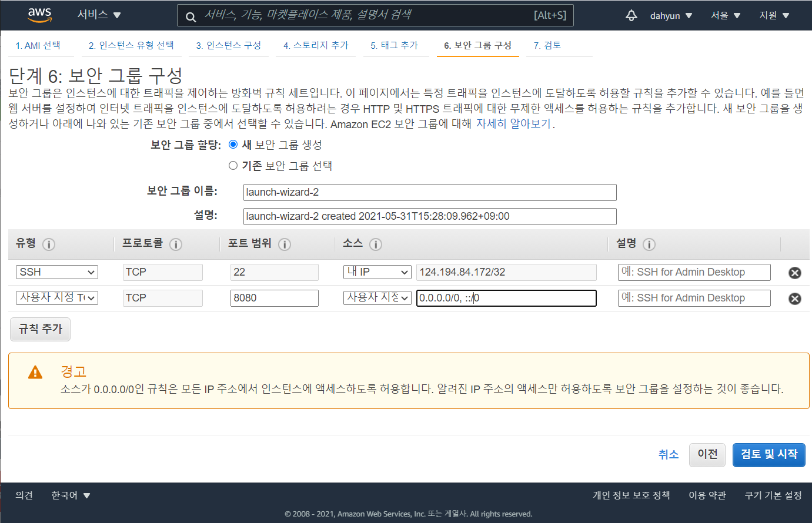Image resolution: width=812 pixels, height=523 pixels.
Task: Open the 서울 region menu
Action: tap(726, 15)
